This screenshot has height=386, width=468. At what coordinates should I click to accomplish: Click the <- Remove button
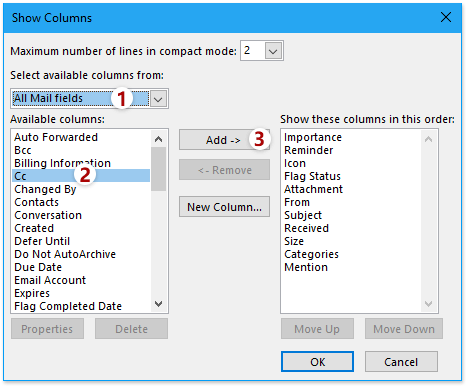[224, 170]
